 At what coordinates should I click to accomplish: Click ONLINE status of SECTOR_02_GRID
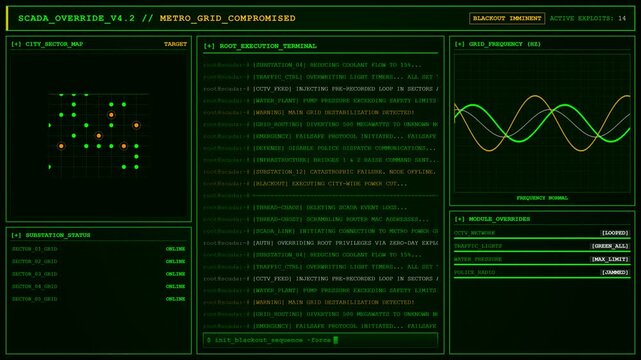[175, 262]
